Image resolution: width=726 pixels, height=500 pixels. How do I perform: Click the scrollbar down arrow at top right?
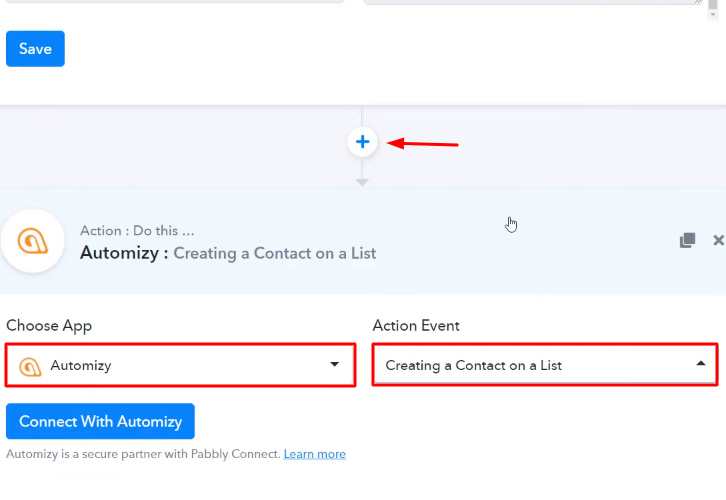(x=713, y=15)
